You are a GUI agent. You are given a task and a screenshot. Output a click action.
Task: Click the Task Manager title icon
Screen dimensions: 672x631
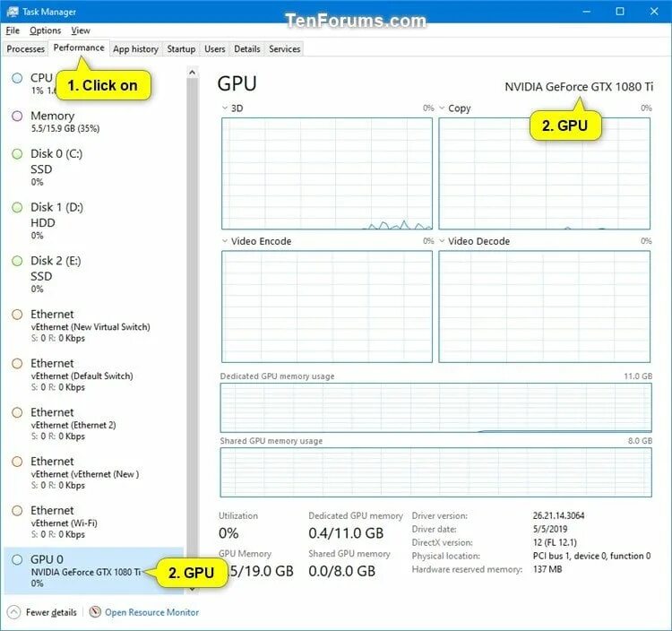click(13, 12)
